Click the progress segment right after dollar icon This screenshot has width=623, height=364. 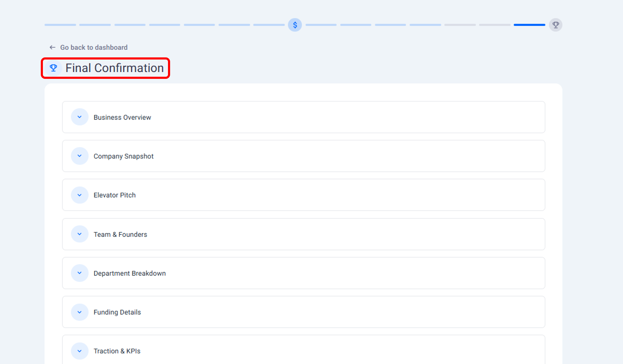click(321, 25)
